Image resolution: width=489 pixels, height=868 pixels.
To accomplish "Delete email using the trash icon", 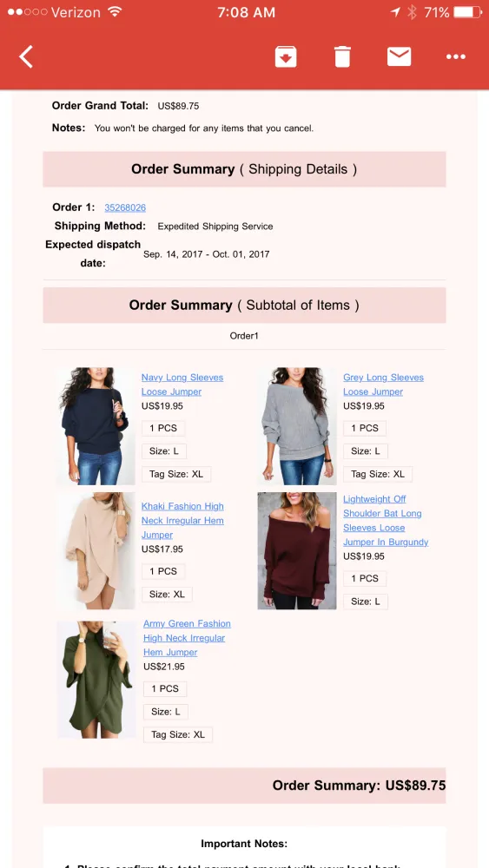I will click(342, 56).
